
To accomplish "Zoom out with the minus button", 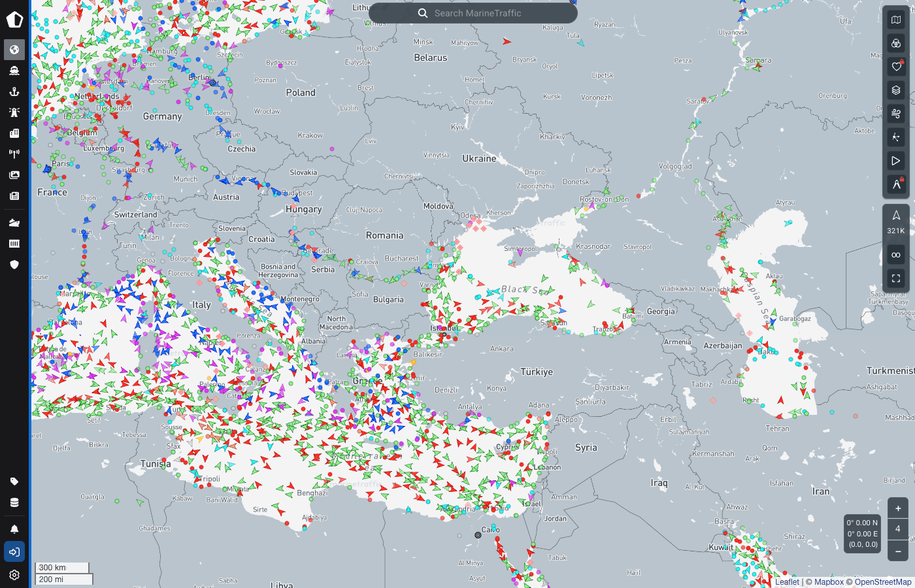I will pos(898,551).
